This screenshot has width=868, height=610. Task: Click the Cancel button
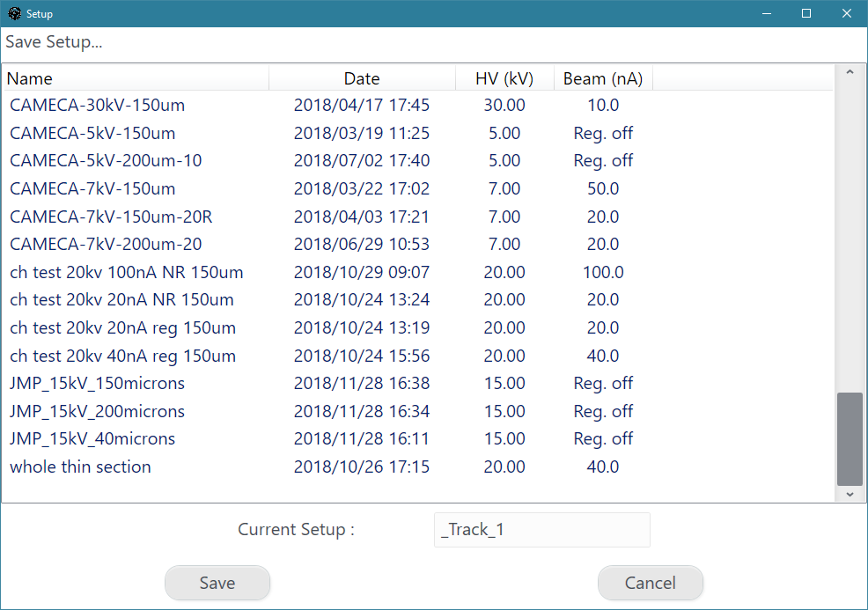(x=650, y=583)
